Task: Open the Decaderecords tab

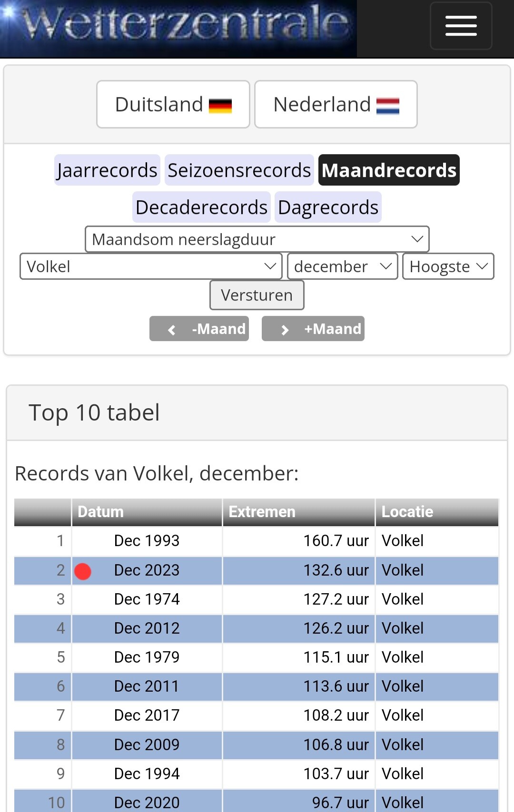Action: [201, 207]
